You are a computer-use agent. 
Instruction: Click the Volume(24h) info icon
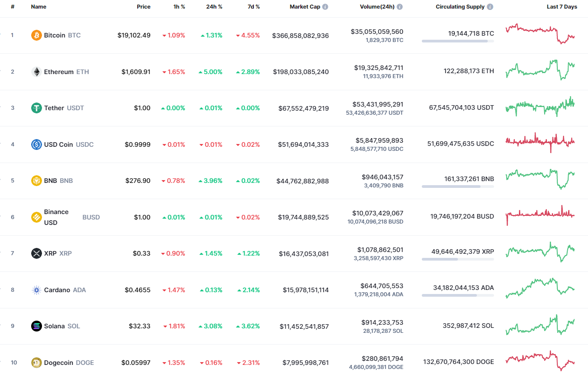click(x=399, y=6)
